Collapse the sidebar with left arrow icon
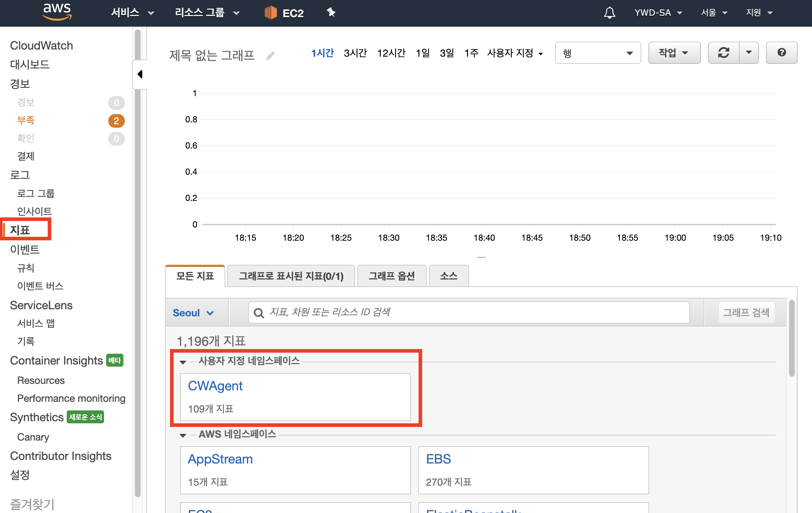Screen dimensions: 812x513 [140, 74]
